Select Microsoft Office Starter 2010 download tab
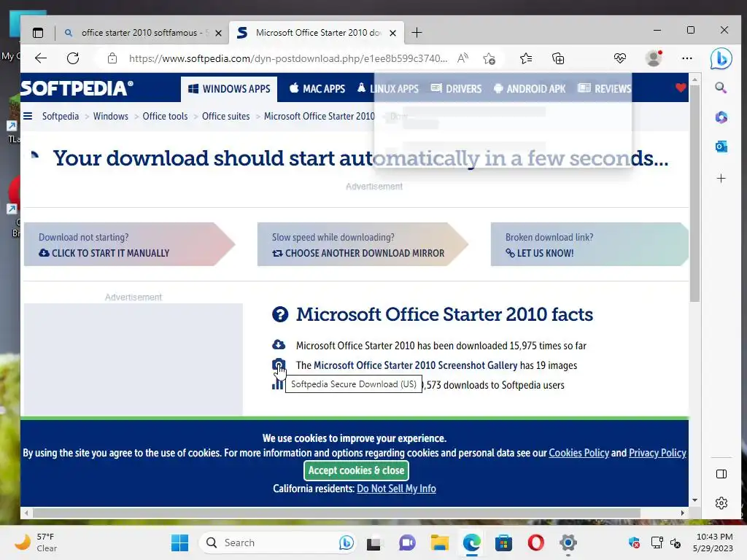The height and width of the screenshot is (560, 747). [x=318, y=33]
